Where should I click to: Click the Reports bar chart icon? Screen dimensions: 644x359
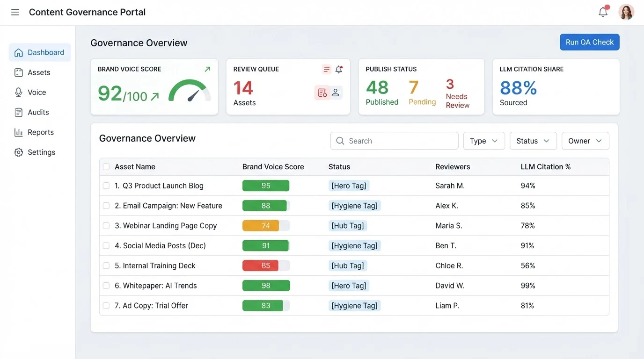click(x=19, y=132)
